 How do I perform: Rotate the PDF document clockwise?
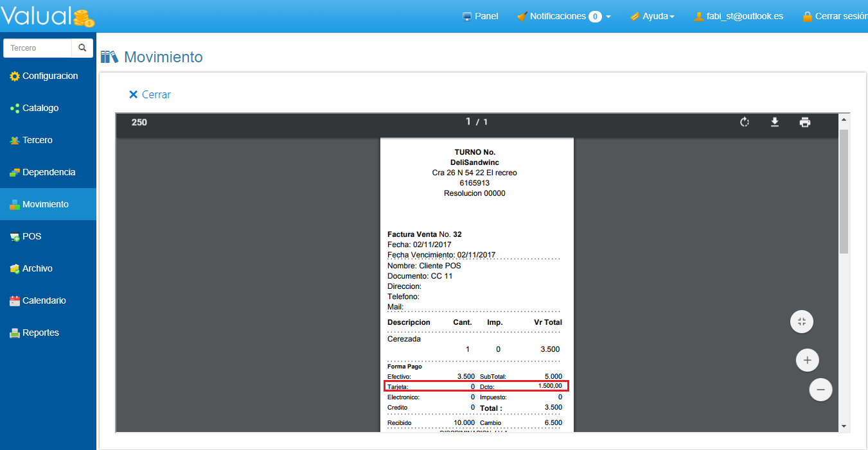click(745, 122)
